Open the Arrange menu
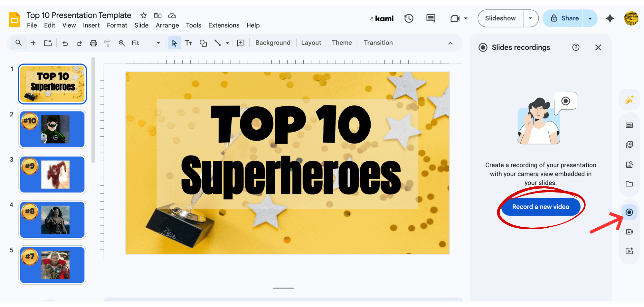The width and height of the screenshot is (644, 307). click(167, 25)
